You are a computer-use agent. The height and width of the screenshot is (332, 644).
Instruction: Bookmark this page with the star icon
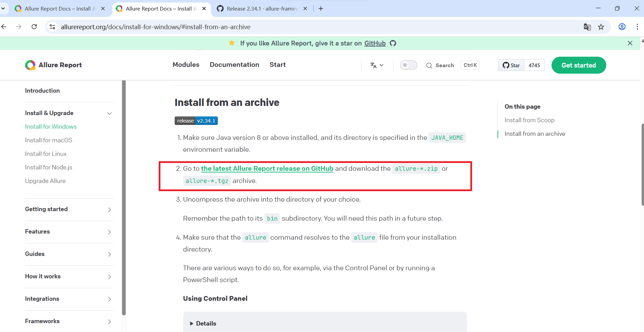coord(601,27)
